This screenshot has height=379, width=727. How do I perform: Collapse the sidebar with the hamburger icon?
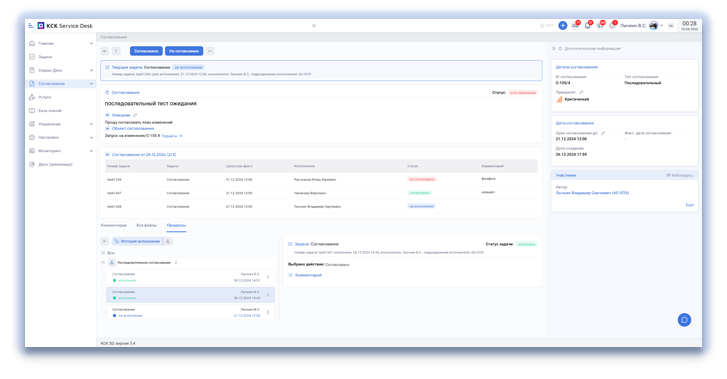click(31, 26)
